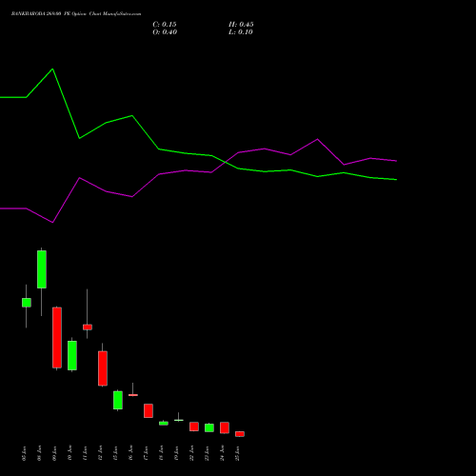
Task: Select the last red candle for 25 Jun
Action: pos(240,434)
